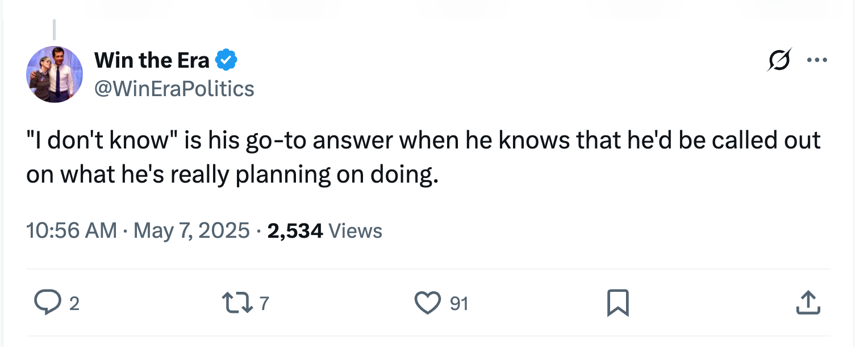Bookmark this tweet
868x347 pixels.
(619, 303)
